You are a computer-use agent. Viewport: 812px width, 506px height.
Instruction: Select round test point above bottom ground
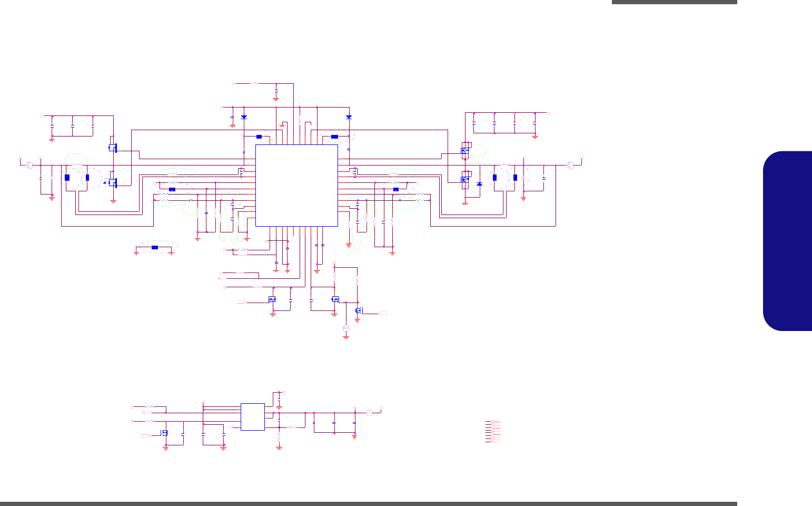pyautogui.click(x=346, y=328)
